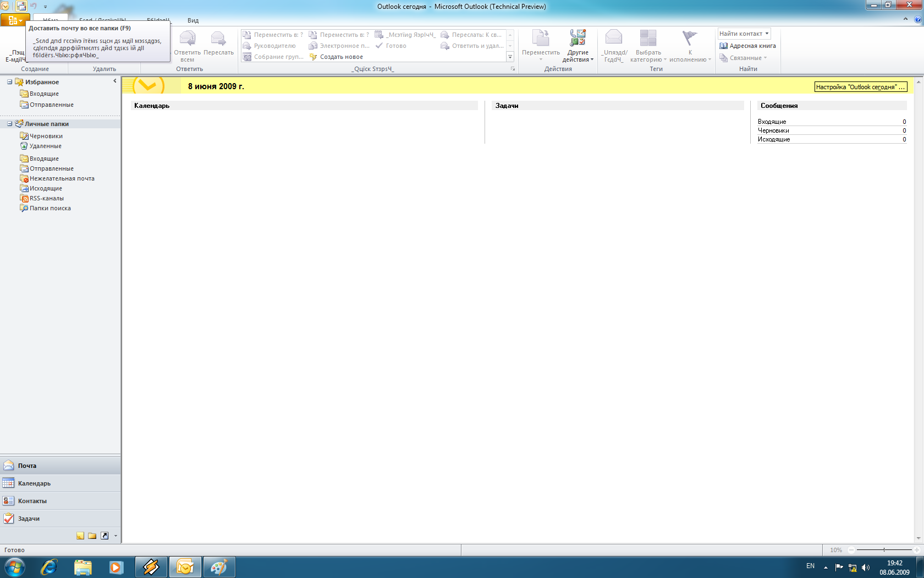924x578 pixels.
Task: Click the Задачи section header
Action: click(x=618, y=106)
